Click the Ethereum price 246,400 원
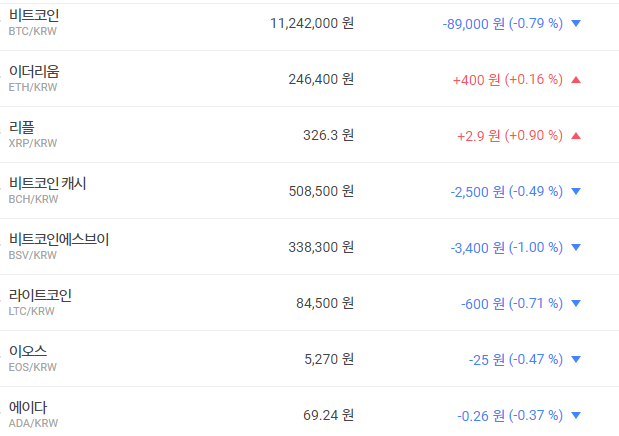619x436 pixels. (x=320, y=79)
